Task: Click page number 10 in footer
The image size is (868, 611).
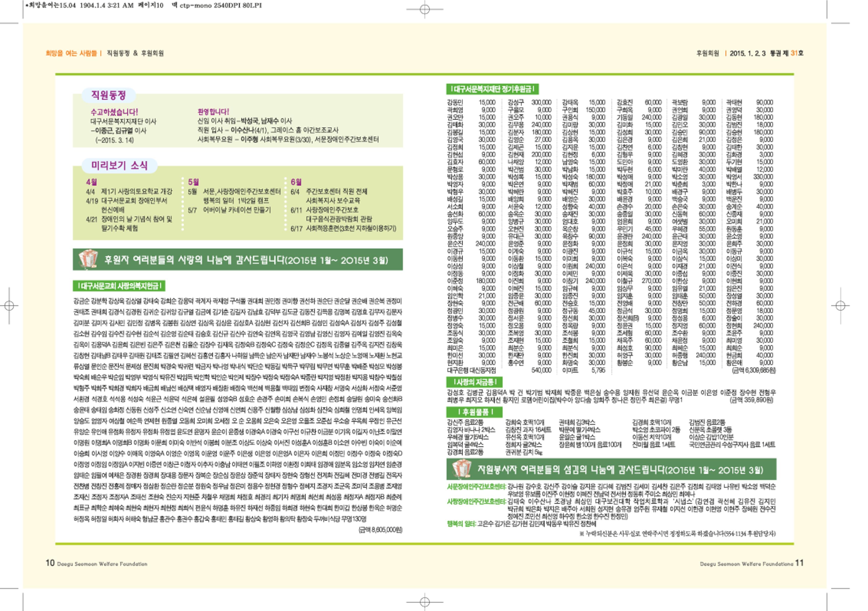Action: (50, 563)
